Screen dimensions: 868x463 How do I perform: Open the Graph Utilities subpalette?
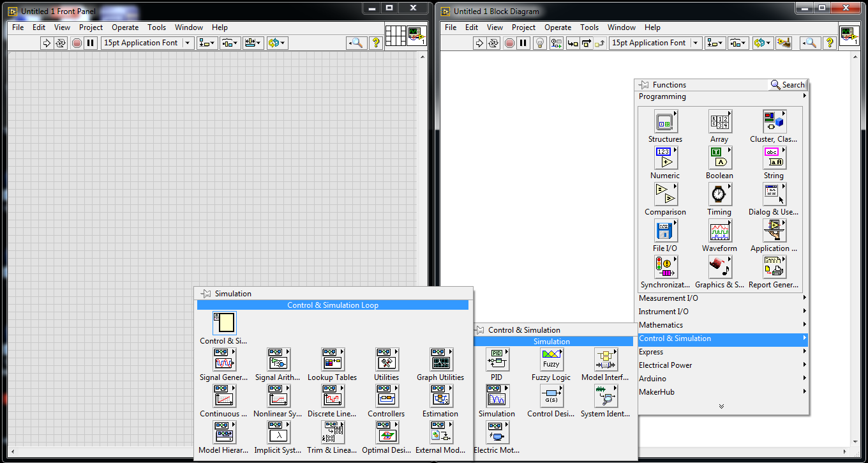point(440,360)
